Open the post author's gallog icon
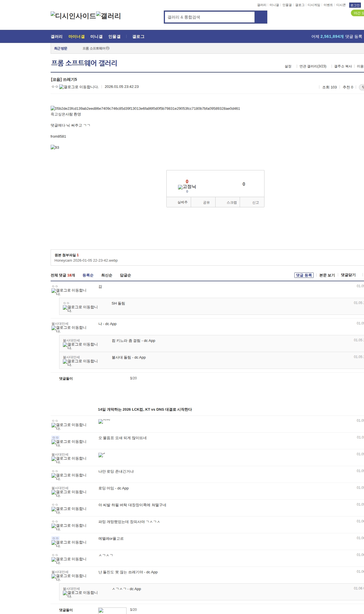Image resolution: width=364 pixels, height=614 pixels. click(79, 87)
